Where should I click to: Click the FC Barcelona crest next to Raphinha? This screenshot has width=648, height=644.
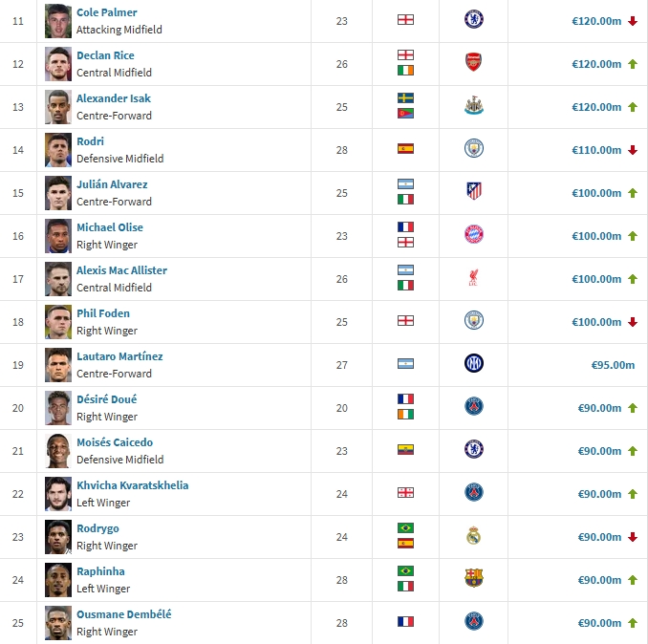point(473,579)
